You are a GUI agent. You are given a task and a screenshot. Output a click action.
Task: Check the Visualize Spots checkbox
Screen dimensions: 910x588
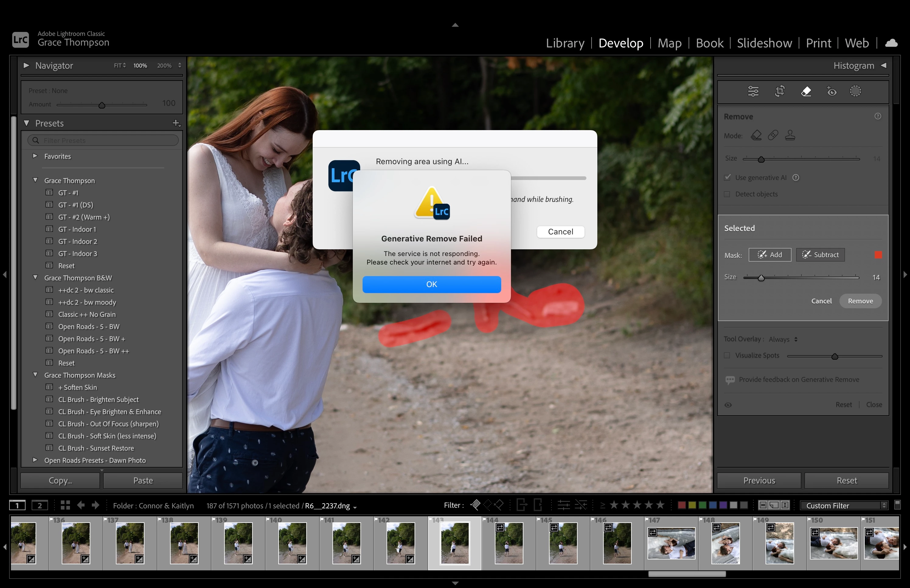point(728,355)
